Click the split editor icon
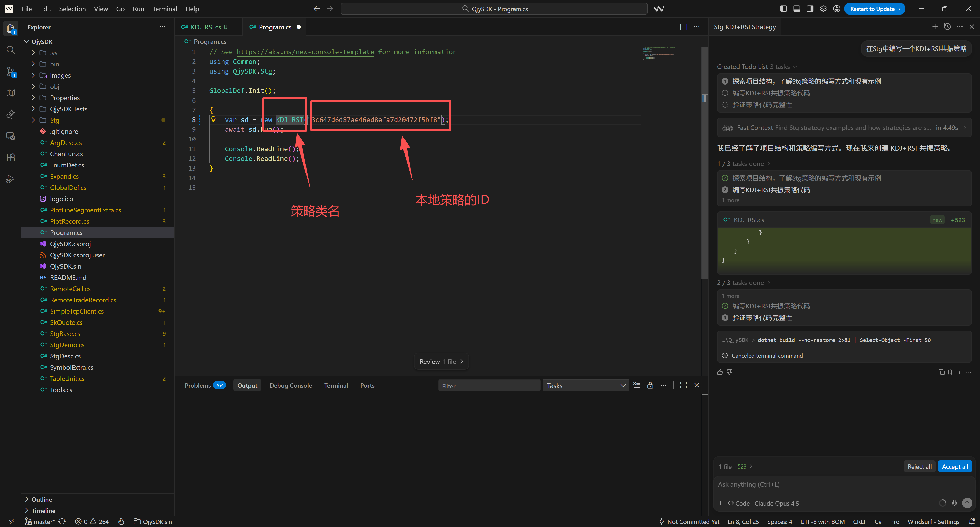 [683, 27]
